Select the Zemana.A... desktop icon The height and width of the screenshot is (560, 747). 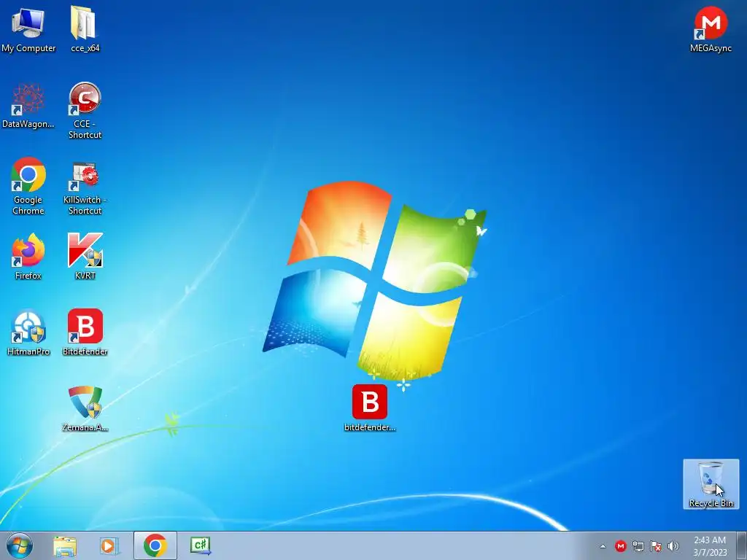85,408
